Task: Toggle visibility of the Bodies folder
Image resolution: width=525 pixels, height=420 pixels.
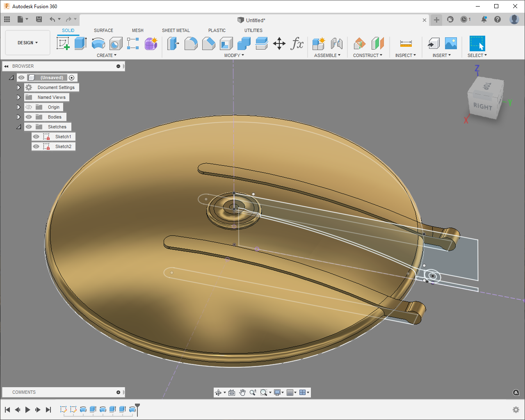Action: pos(29,117)
